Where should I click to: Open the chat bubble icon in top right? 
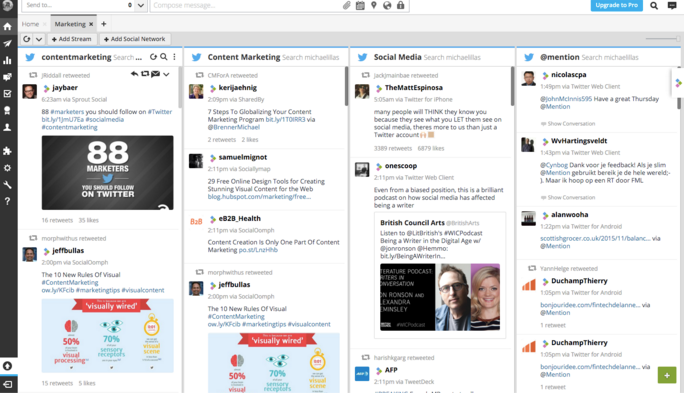point(672,6)
